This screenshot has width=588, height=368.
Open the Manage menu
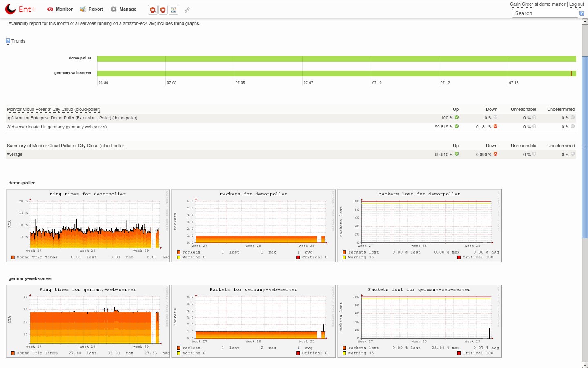[123, 9]
